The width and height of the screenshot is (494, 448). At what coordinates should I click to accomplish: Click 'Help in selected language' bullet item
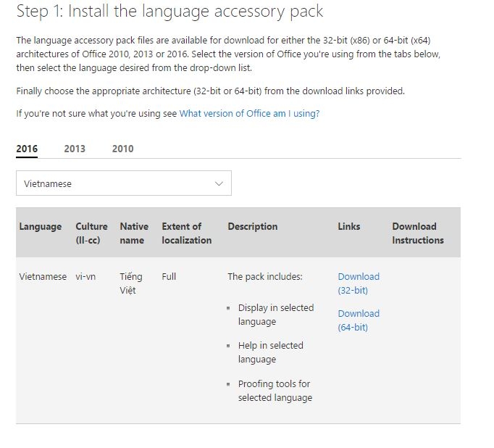pyautogui.click(x=270, y=352)
